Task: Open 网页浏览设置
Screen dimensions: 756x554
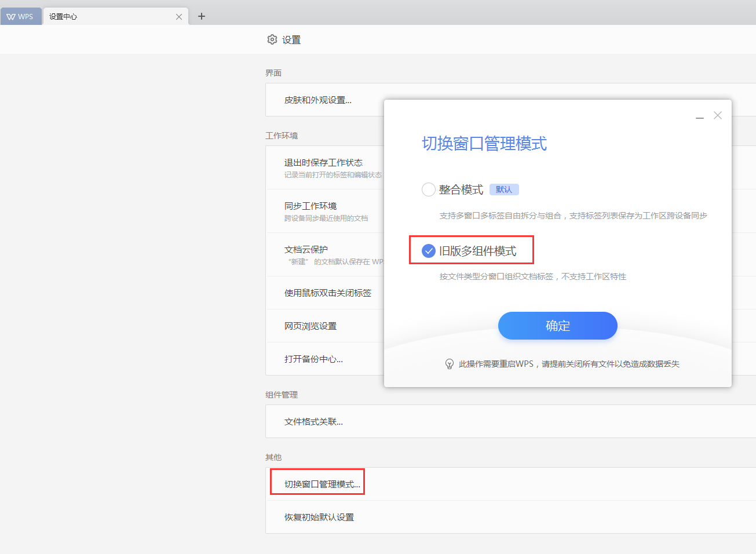Action: pos(311,326)
